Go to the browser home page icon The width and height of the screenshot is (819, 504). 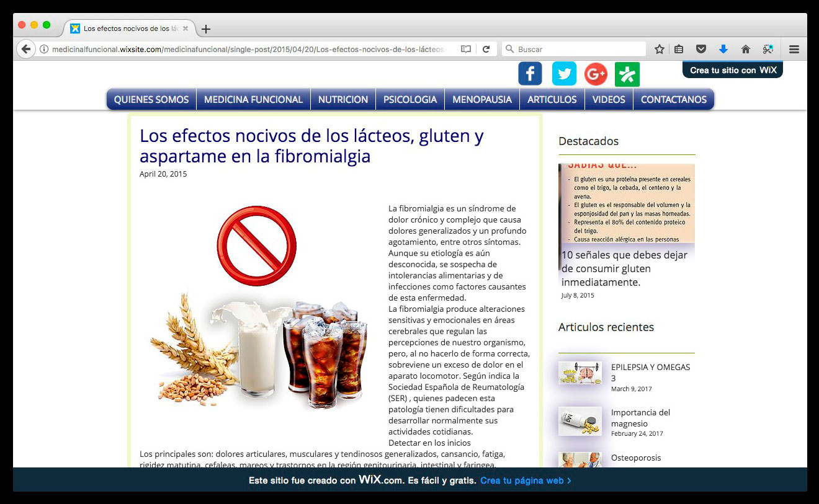[x=745, y=49]
